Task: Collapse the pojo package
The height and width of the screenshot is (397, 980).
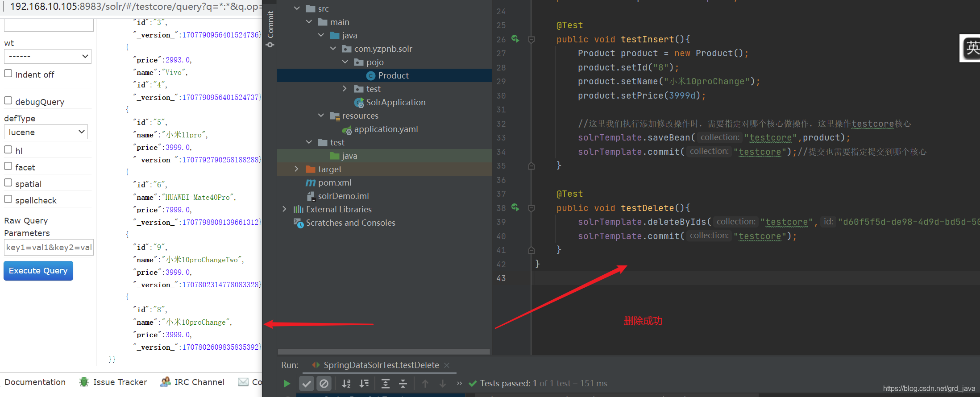Action: click(345, 62)
